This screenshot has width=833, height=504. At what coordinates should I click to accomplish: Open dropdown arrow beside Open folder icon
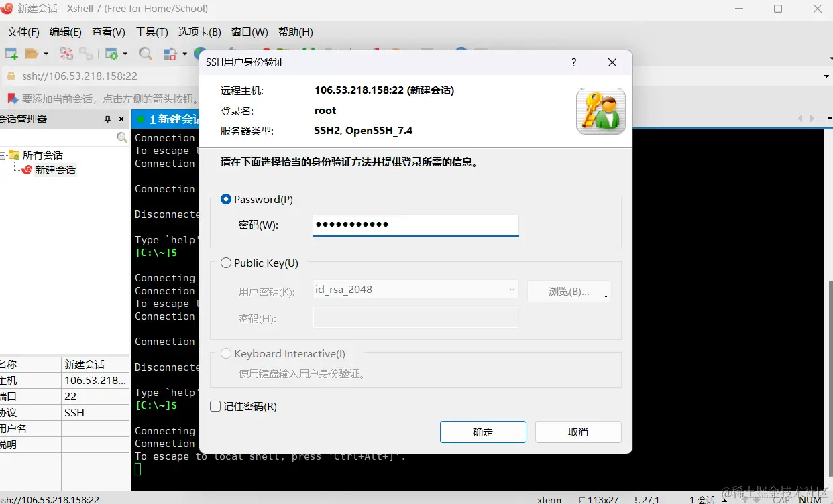point(46,54)
